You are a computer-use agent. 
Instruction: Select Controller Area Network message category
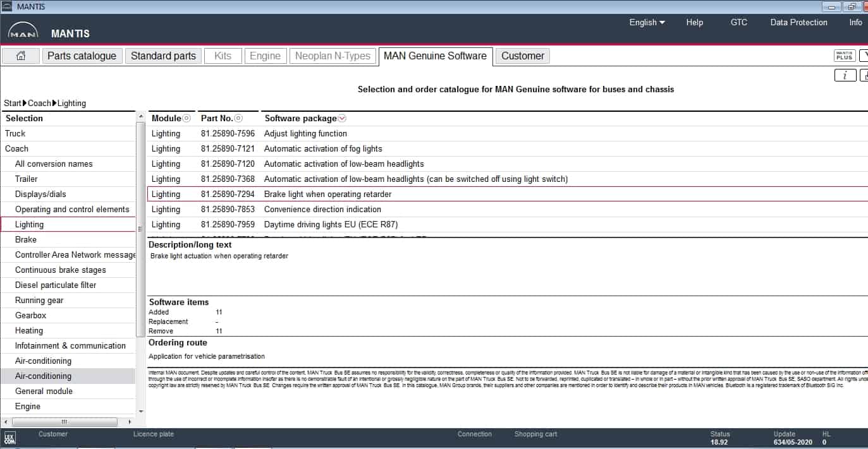tap(68, 254)
